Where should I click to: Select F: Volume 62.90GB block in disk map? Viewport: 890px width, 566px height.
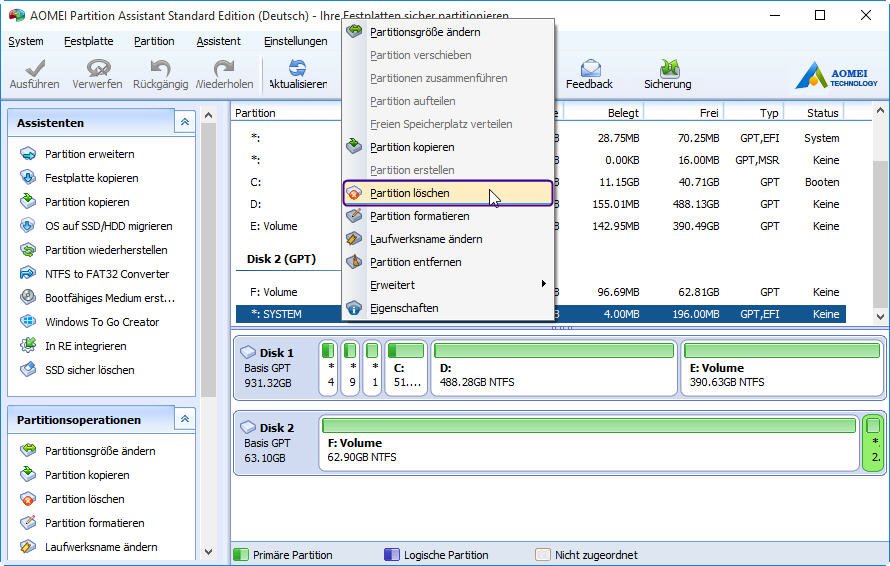pos(589,443)
